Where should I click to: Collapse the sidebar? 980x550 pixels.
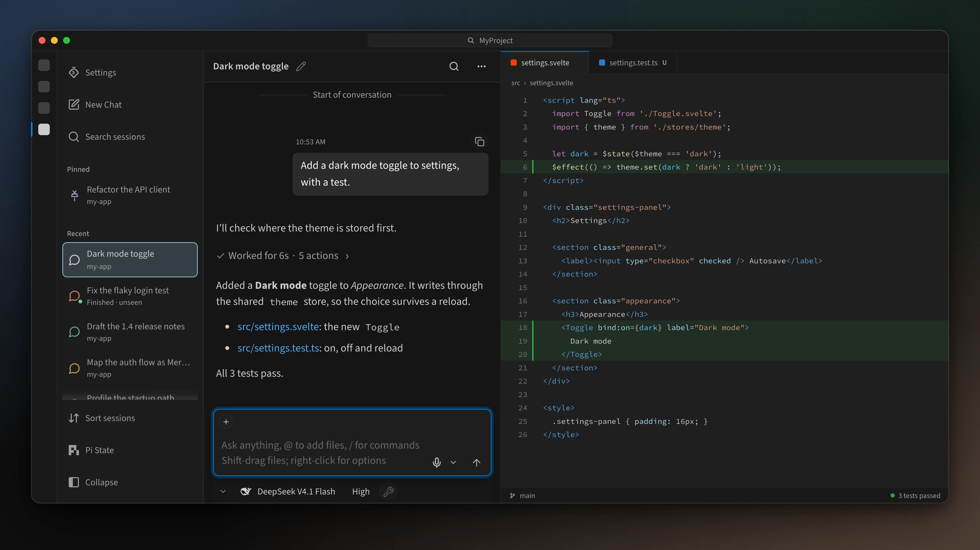[130, 482]
